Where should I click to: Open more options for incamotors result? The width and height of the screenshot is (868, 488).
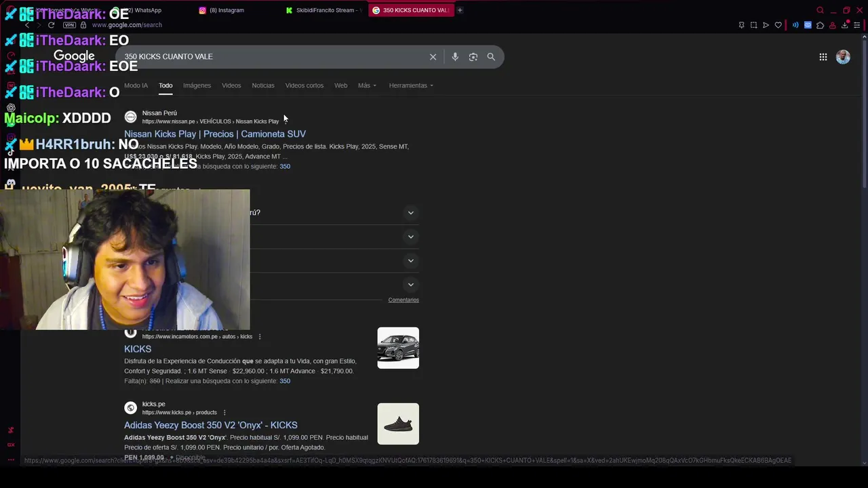click(259, 337)
